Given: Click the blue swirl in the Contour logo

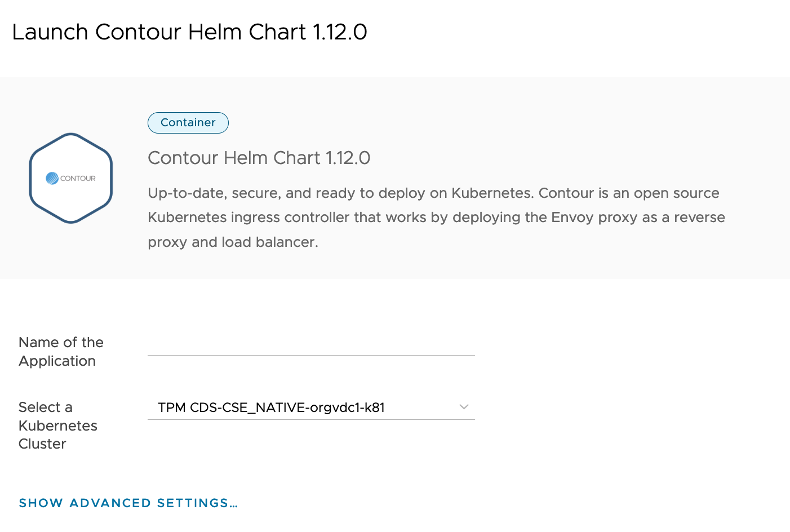Looking at the screenshot, I should pyautogui.click(x=52, y=178).
